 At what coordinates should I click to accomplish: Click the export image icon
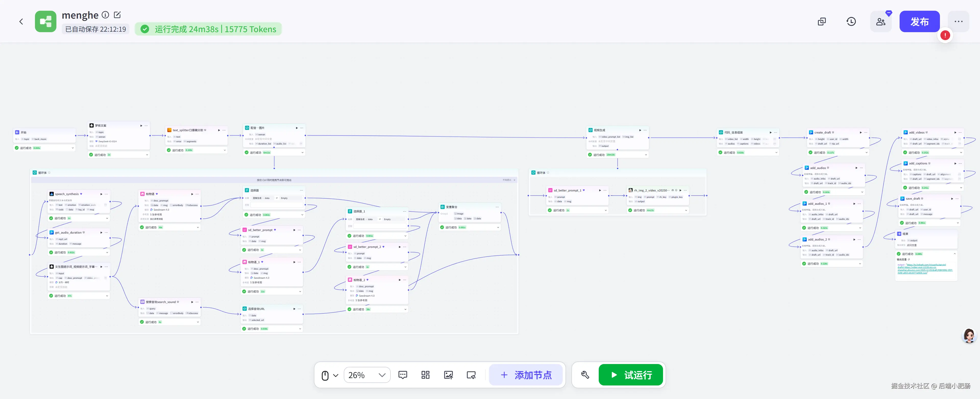click(448, 375)
